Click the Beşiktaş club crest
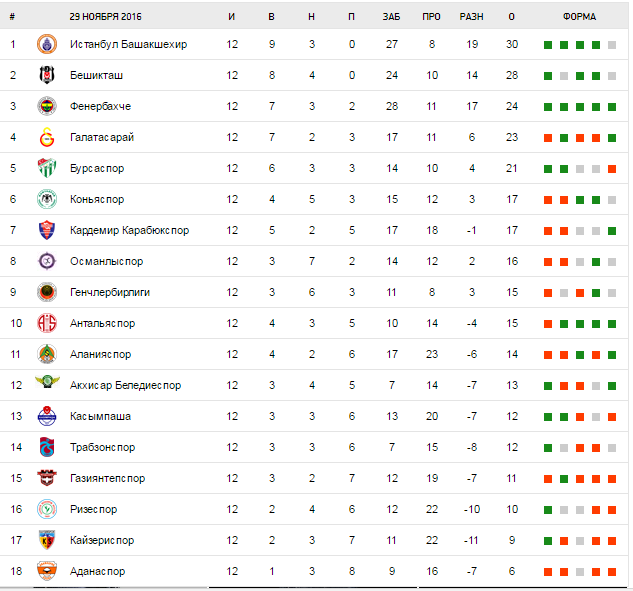The height and width of the screenshot is (591, 633). point(47,75)
